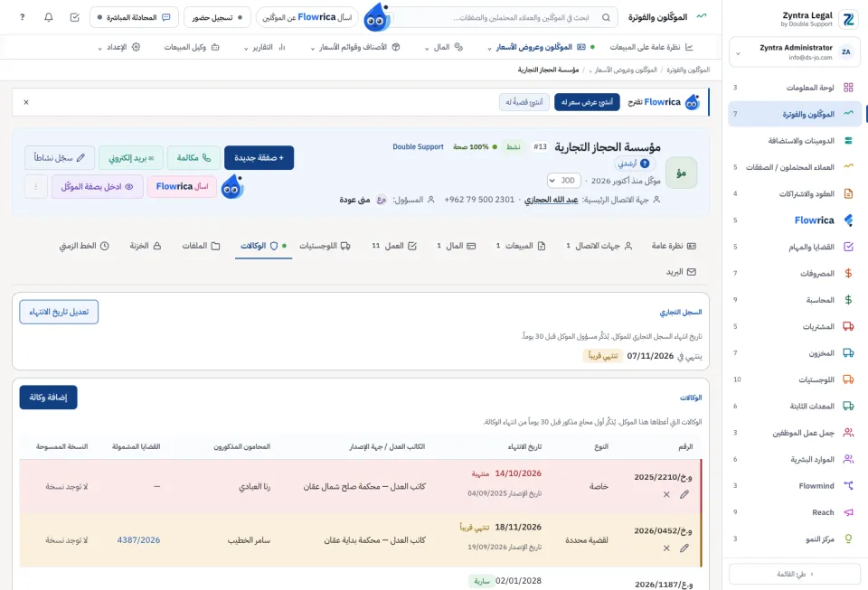Viewport: 868px width, 590px height.
Task: Open الموكّلون وعروض الأسعار breadcrumb dropdown
Action: [625, 70]
